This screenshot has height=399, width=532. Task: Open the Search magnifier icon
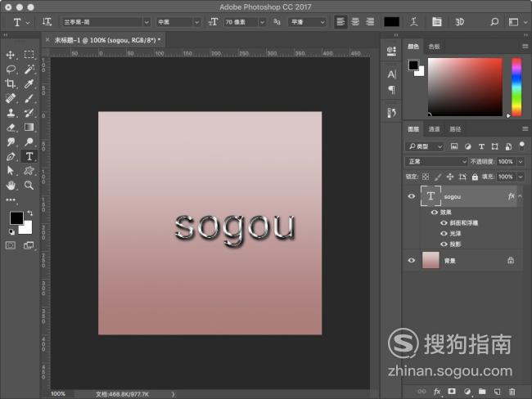point(494,22)
